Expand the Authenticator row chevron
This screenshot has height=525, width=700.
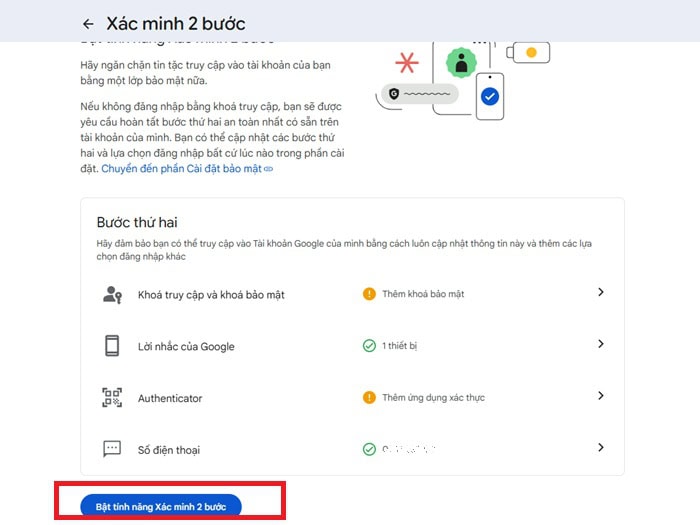tap(601, 396)
